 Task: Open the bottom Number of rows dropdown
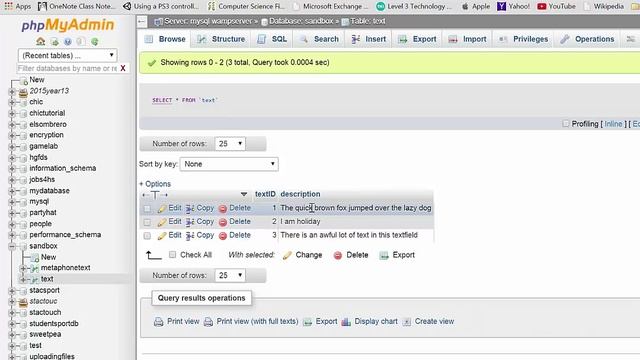tap(230, 276)
